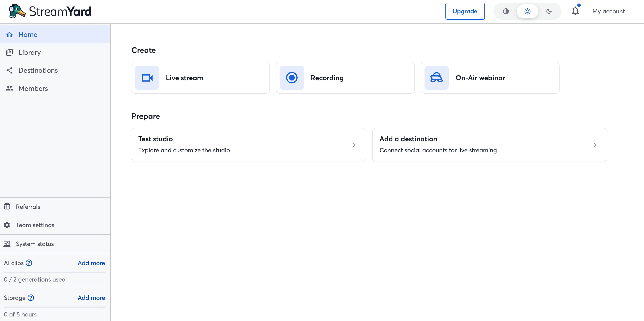Open Storage help question mark
644x321 pixels.
(x=31, y=298)
